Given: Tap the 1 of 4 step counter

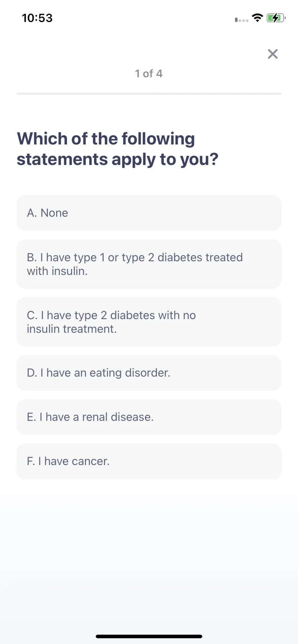Looking at the screenshot, I should tap(149, 74).
